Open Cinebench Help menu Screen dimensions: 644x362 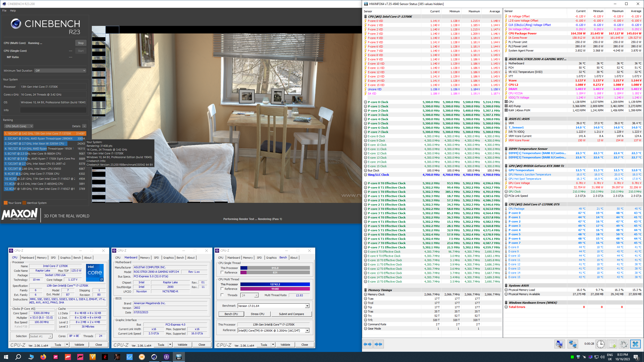coord(13,11)
